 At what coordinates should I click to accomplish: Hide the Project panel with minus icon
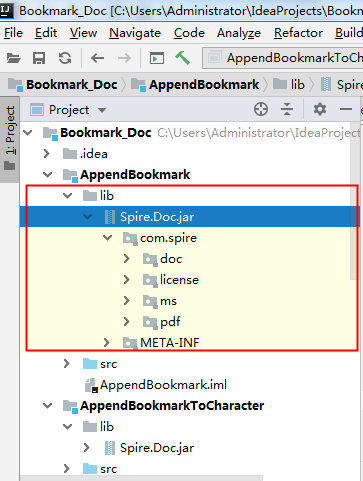click(346, 109)
